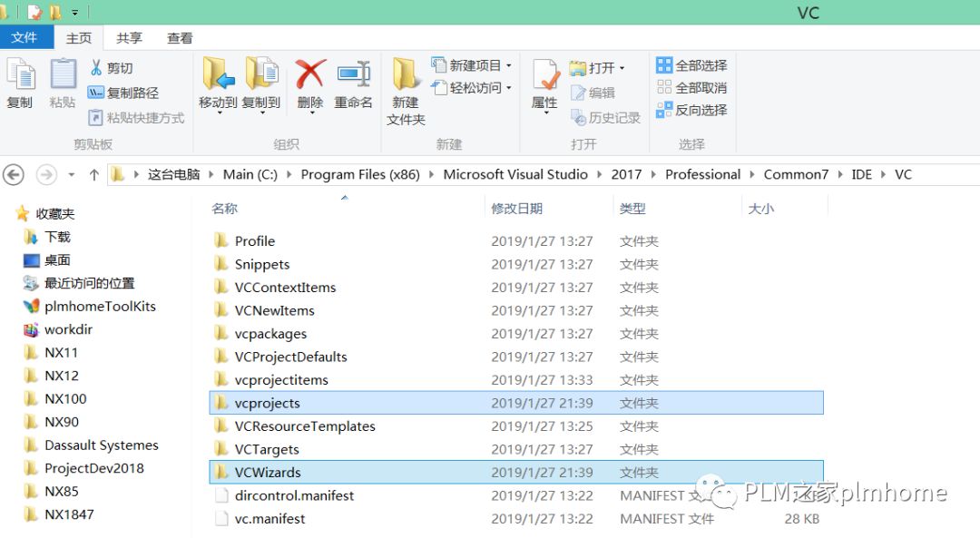Expand chevron after Main (C:) breadcrumb
Screen dimensions: 980x538
[x=289, y=175]
